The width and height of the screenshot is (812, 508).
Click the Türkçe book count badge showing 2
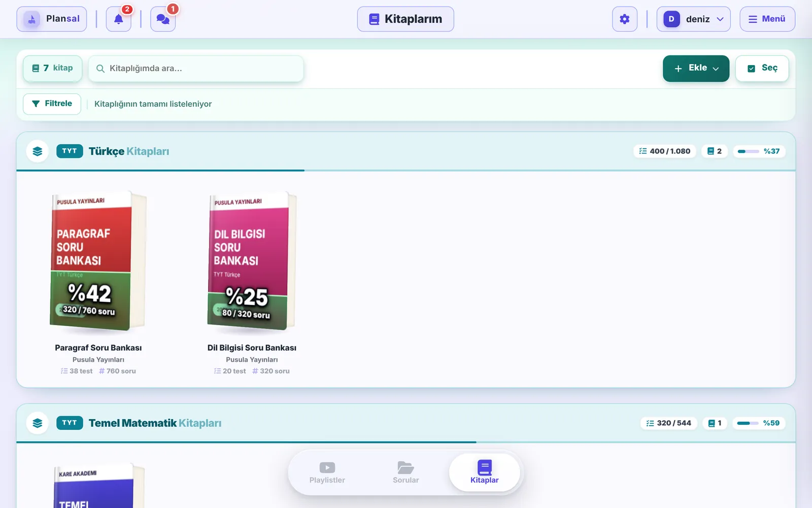(x=715, y=151)
